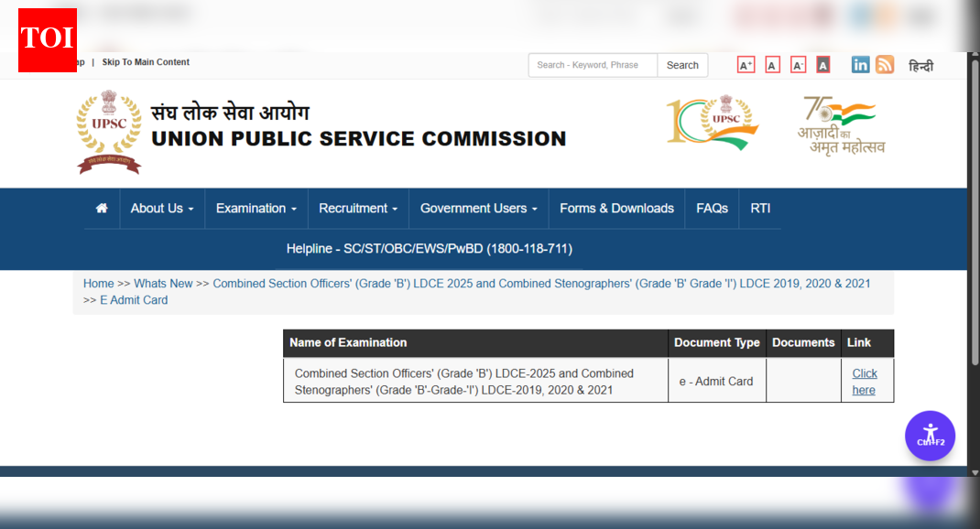Open the FAQs menu item
This screenshot has height=529, width=980.
tap(711, 208)
